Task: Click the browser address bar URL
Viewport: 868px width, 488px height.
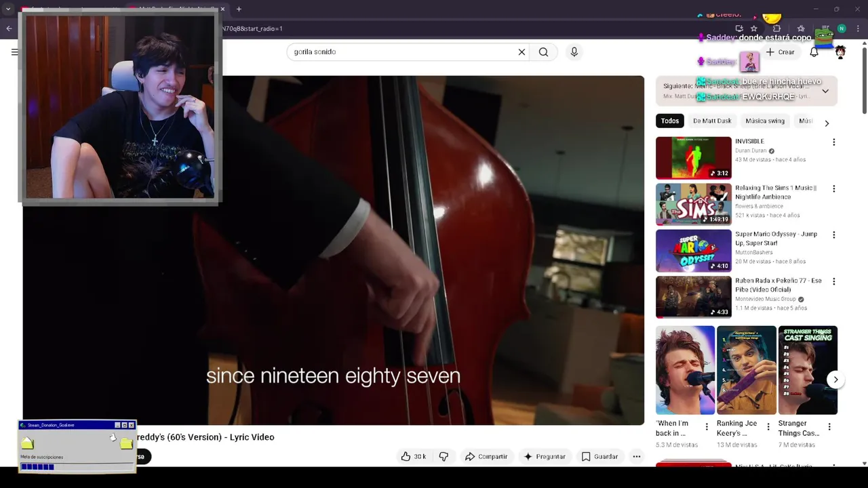Action: click(475, 28)
